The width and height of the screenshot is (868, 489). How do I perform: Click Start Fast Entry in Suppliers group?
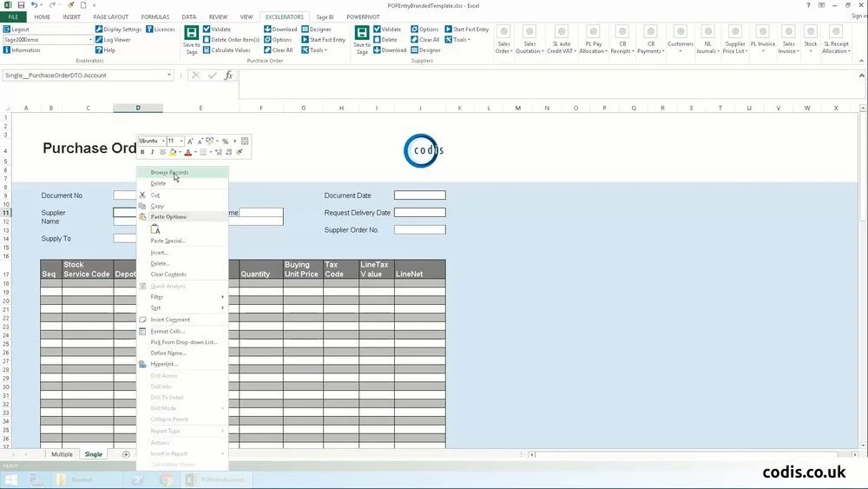(x=467, y=30)
